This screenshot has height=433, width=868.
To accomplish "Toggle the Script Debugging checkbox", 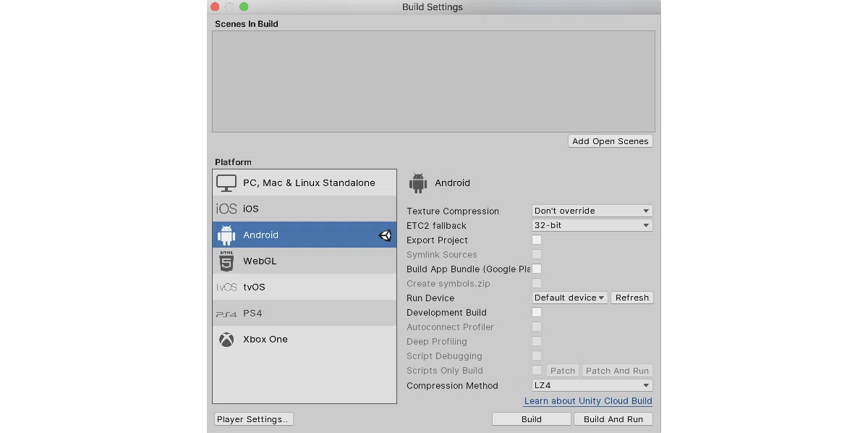I will (537, 356).
